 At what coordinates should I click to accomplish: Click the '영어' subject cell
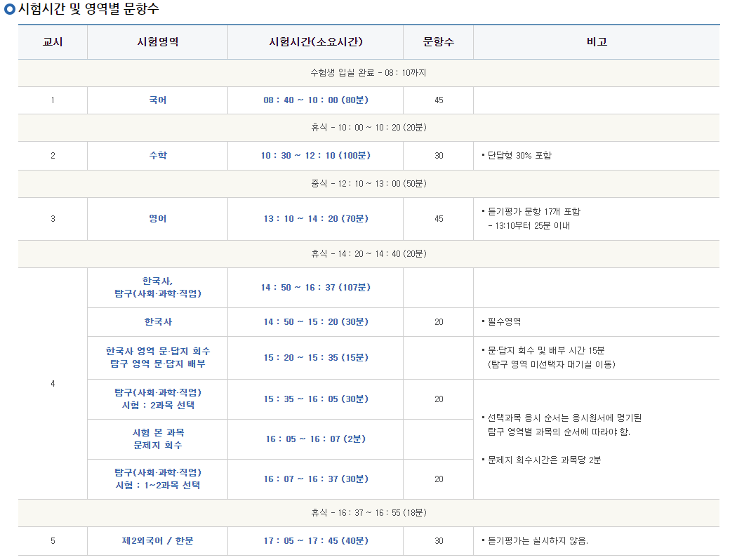(x=157, y=219)
